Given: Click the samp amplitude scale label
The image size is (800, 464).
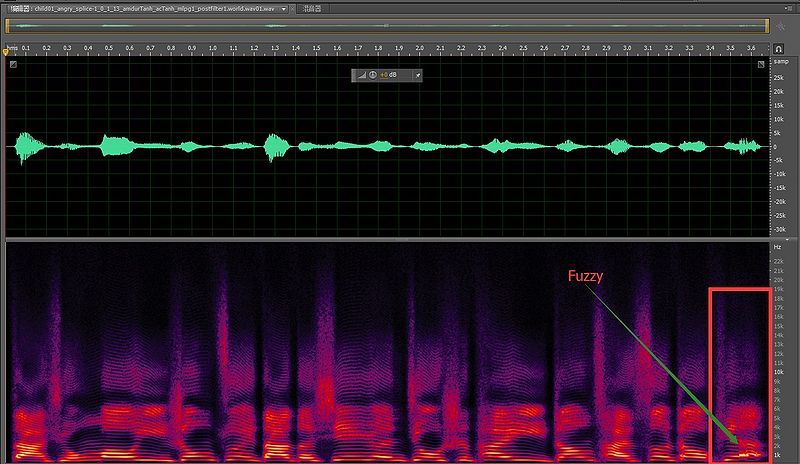Looking at the screenshot, I should click(x=780, y=63).
